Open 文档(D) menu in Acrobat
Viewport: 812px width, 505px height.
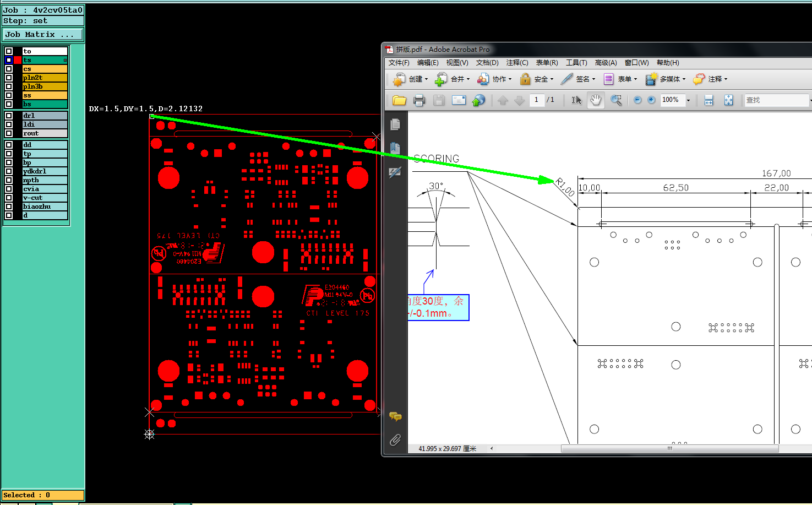point(487,63)
